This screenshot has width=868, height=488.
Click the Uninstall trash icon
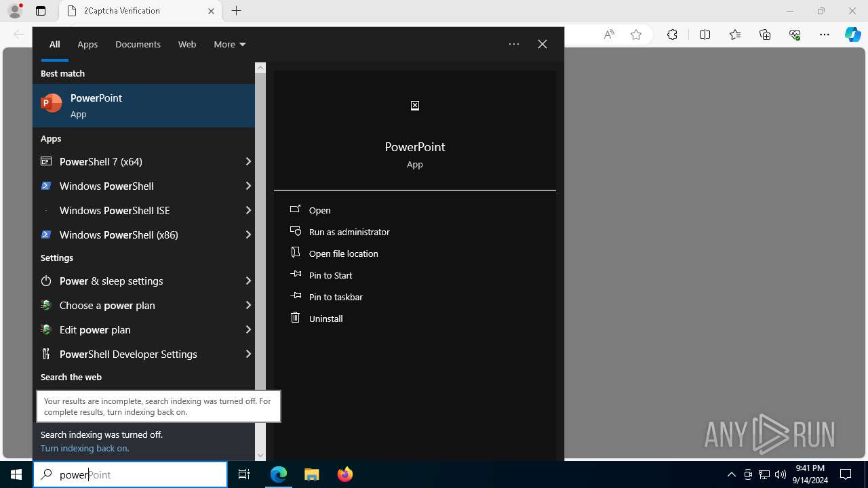point(295,318)
